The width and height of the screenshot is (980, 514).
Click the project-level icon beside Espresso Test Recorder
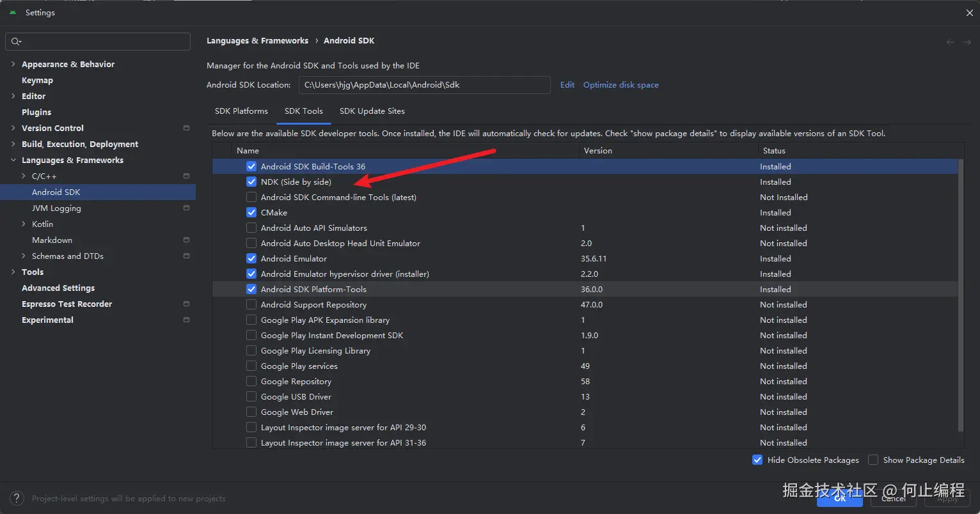pos(186,304)
